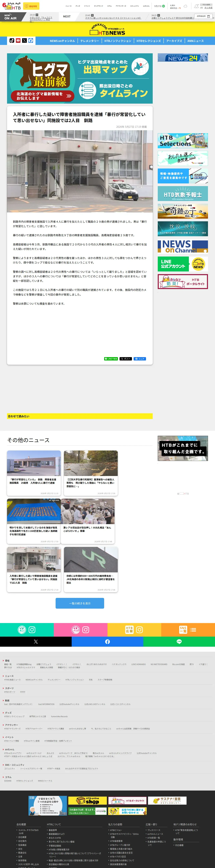The image size is (215, 868).
Task: Open the LINE公式アカウント banner
Action: tap(183, 264)
